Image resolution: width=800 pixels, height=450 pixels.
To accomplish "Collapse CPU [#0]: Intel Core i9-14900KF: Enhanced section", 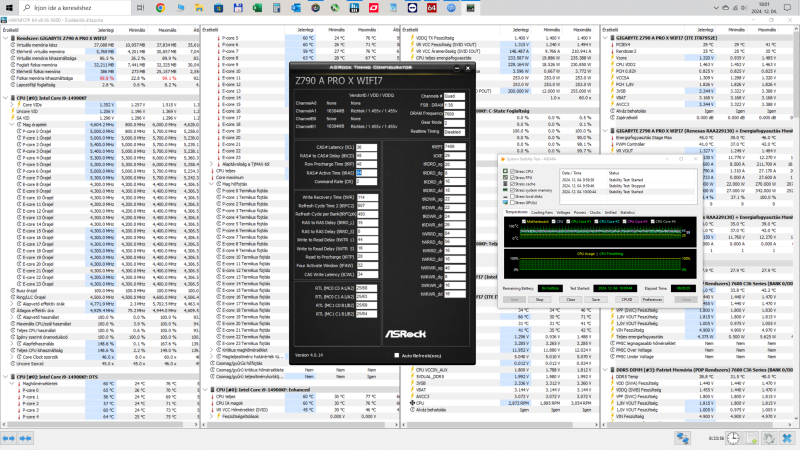I will (x=205, y=390).
